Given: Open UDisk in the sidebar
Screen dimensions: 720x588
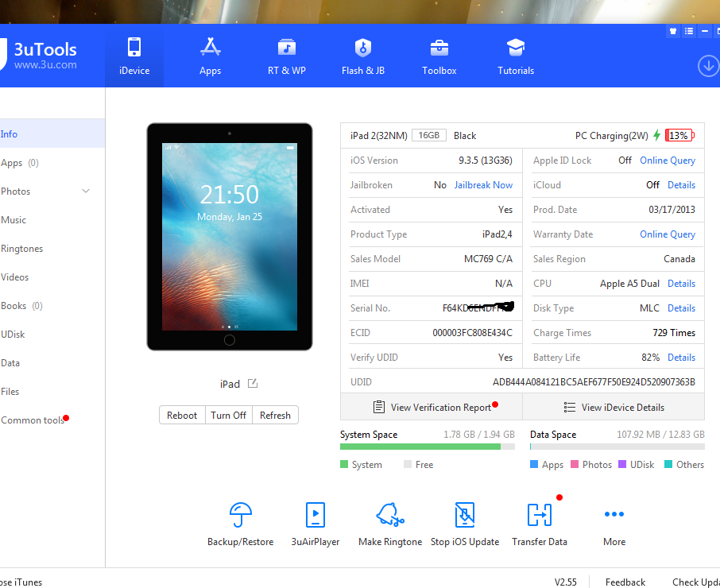Looking at the screenshot, I should click(x=52, y=335).
